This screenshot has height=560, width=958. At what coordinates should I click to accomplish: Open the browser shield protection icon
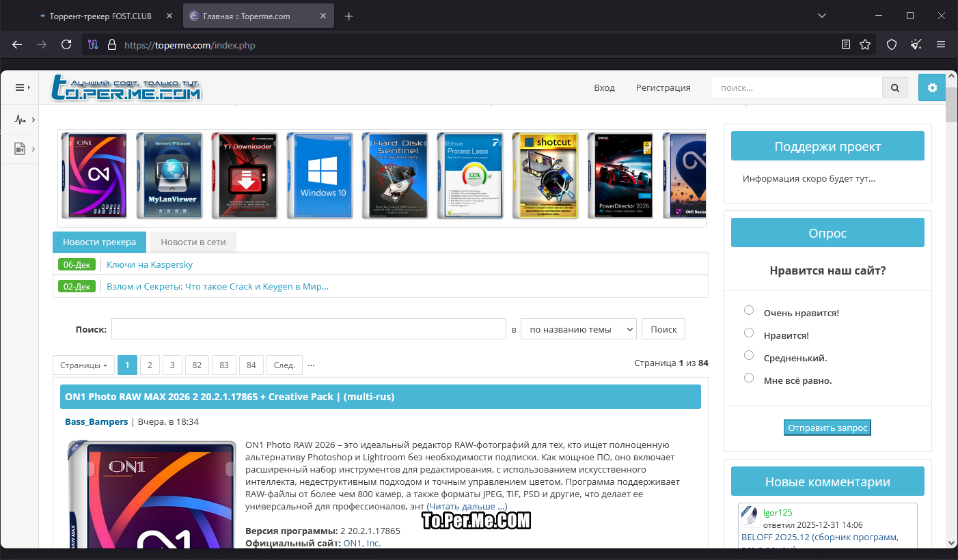(x=891, y=44)
